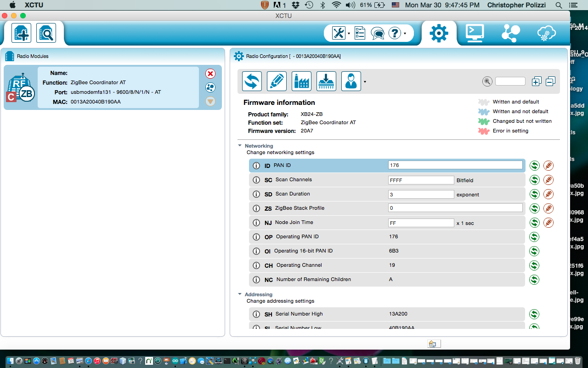
Task: Open the XCTU menu in menu bar
Action: point(34,5)
